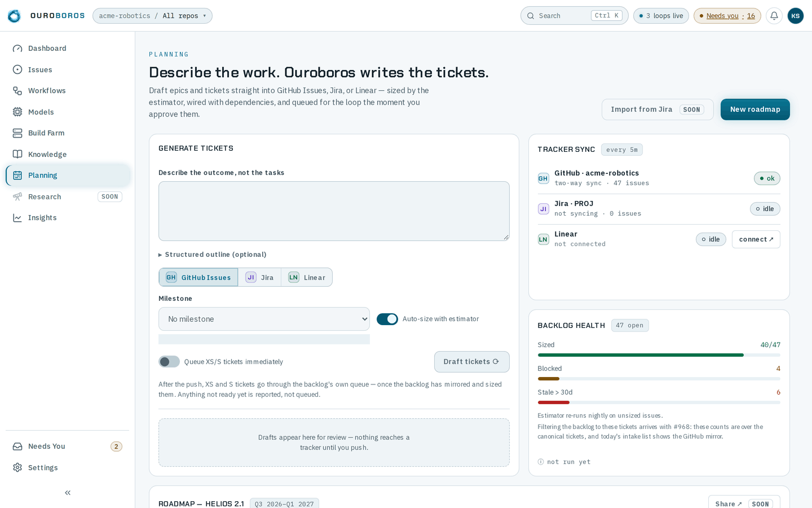Screen dimensions: 812x508
Task: Select Linear tracker tab
Action: (307, 277)
